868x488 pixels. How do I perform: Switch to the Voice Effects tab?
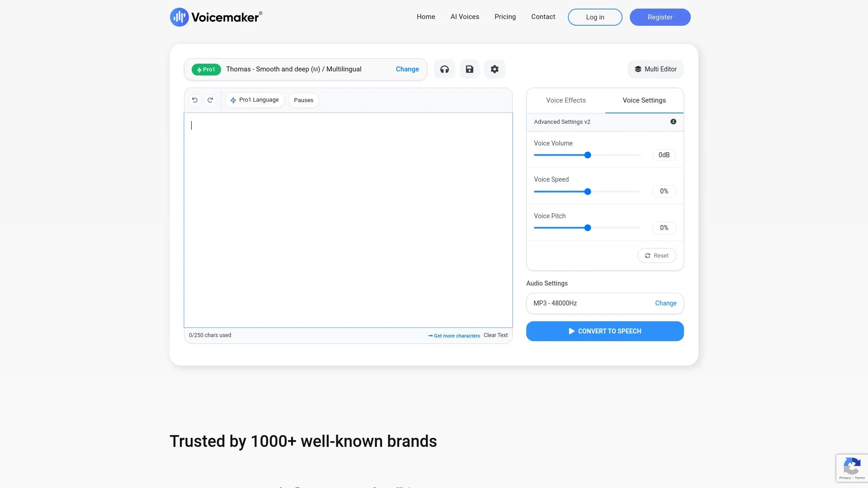(x=566, y=100)
